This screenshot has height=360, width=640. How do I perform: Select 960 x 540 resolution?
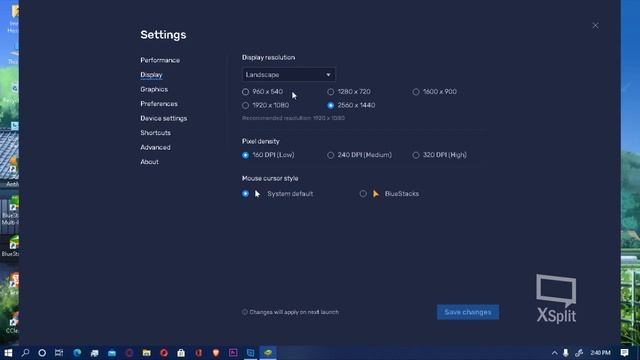coord(245,92)
